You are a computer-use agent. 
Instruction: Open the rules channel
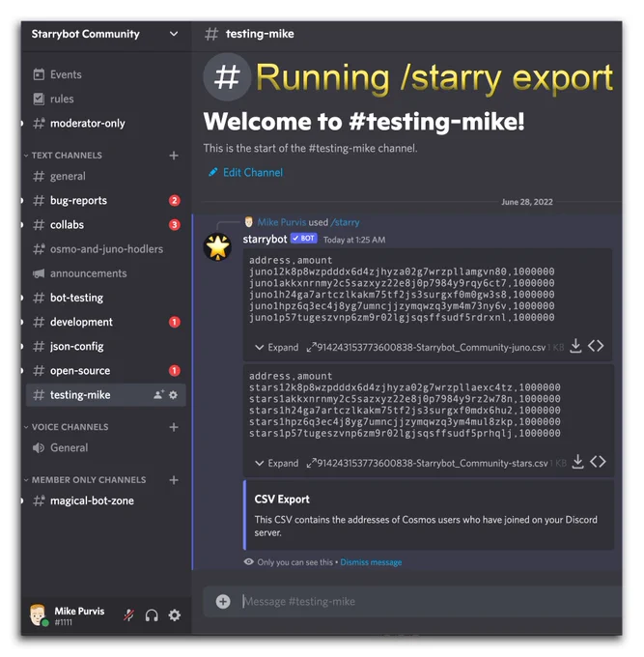54,99
